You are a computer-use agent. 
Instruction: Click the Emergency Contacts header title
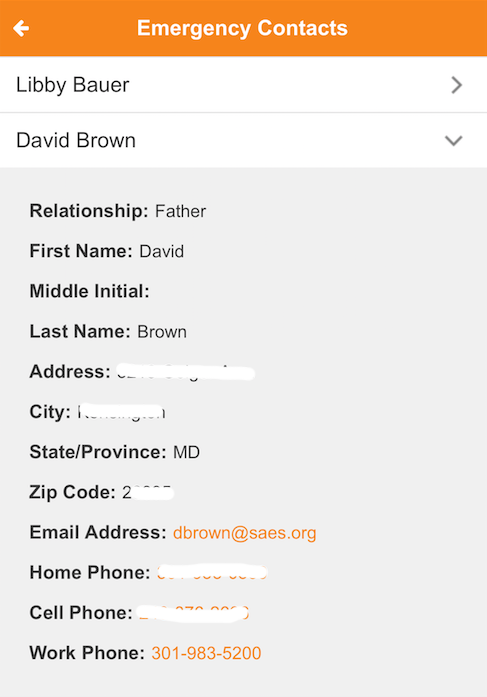(x=242, y=28)
